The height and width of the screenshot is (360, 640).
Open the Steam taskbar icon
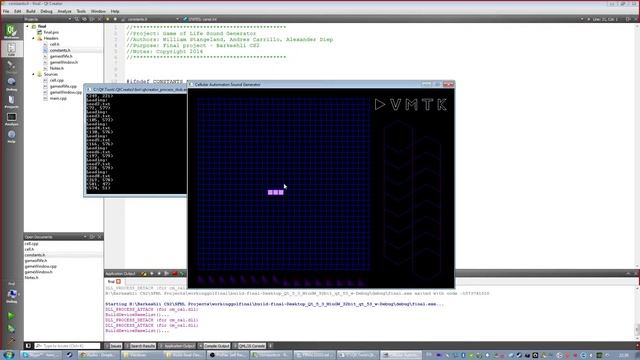click(69, 355)
